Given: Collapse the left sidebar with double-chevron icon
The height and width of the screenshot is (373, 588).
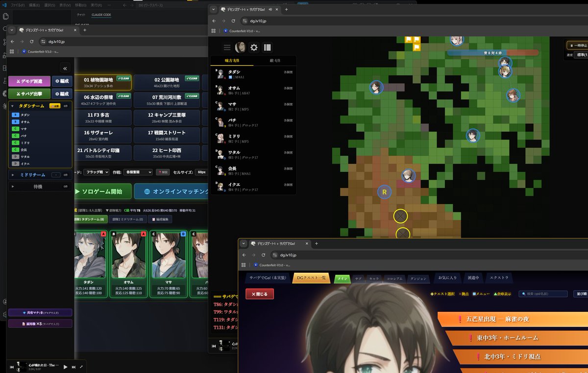Looking at the screenshot, I should 65,68.
